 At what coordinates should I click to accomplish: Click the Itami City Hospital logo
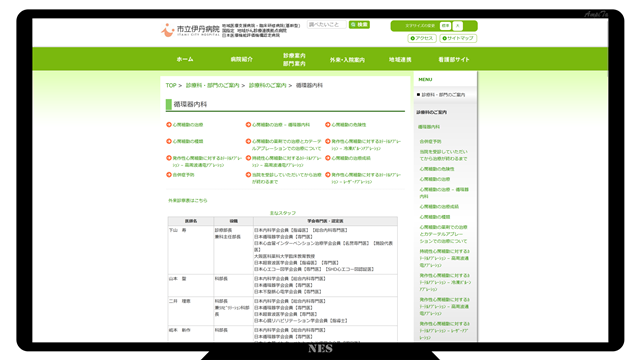[190, 30]
